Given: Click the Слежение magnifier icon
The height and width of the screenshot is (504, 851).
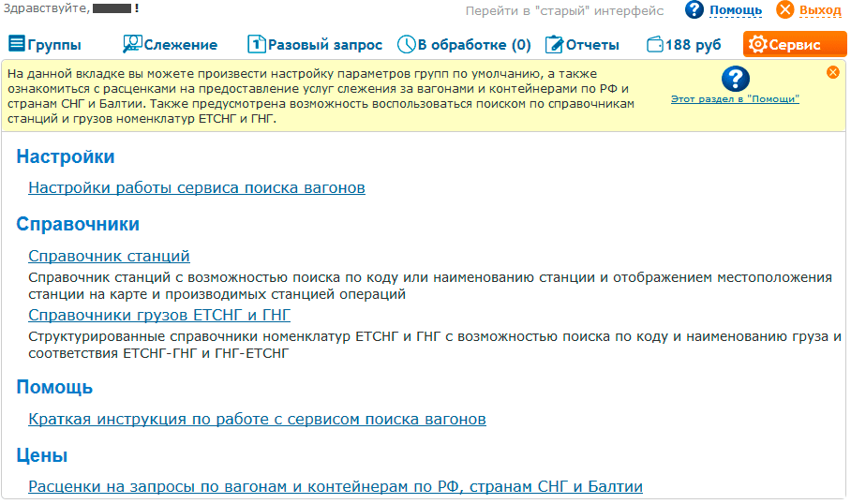Looking at the screenshot, I should pyautogui.click(x=132, y=44).
